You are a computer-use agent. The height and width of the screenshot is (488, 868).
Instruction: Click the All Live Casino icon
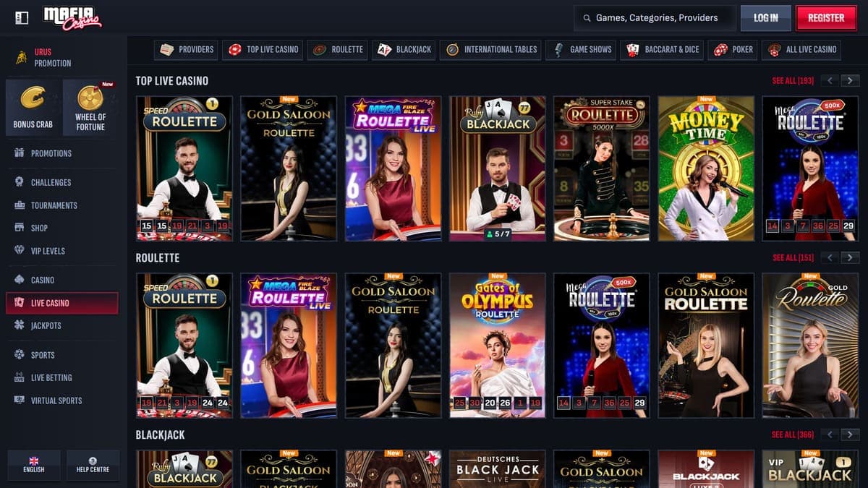click(x=775, y=49)
